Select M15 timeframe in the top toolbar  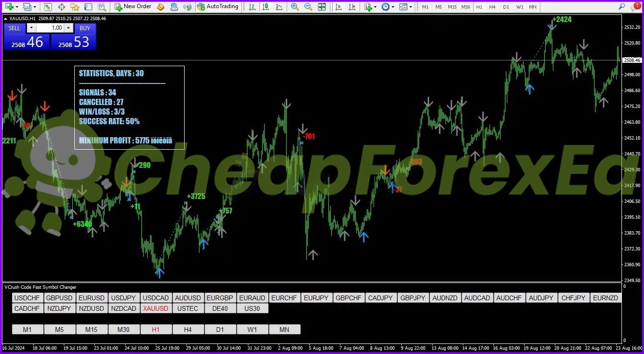[x=452, y=7]
